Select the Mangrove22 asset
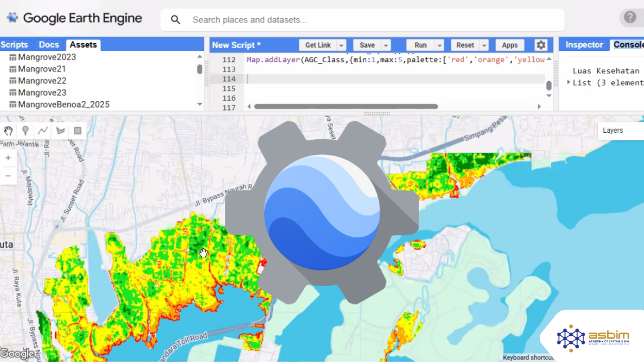 (x=42, y=81)
